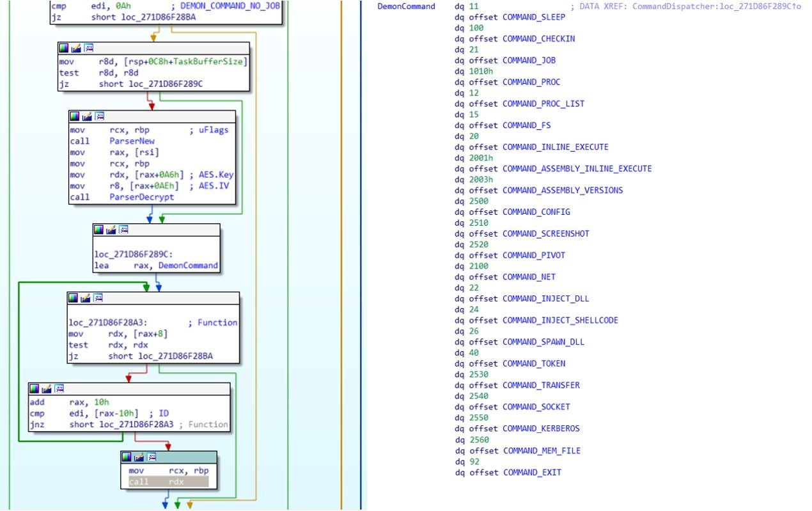
Task: Click the 'dq 2001h' value
Action: 474,158
